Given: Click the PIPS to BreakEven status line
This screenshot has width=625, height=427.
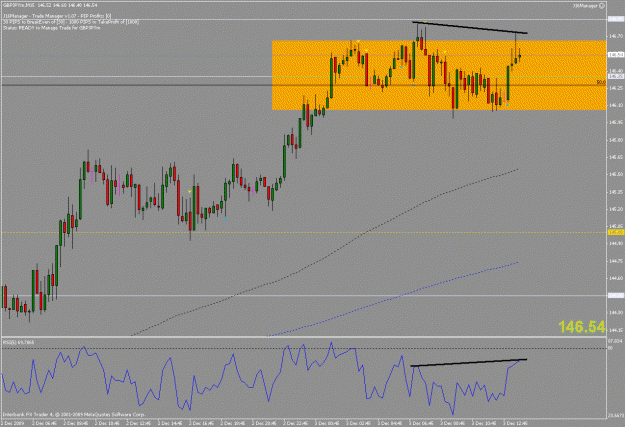Looking at the screenshot, I should pyautogui.click(x=71, y=22).
